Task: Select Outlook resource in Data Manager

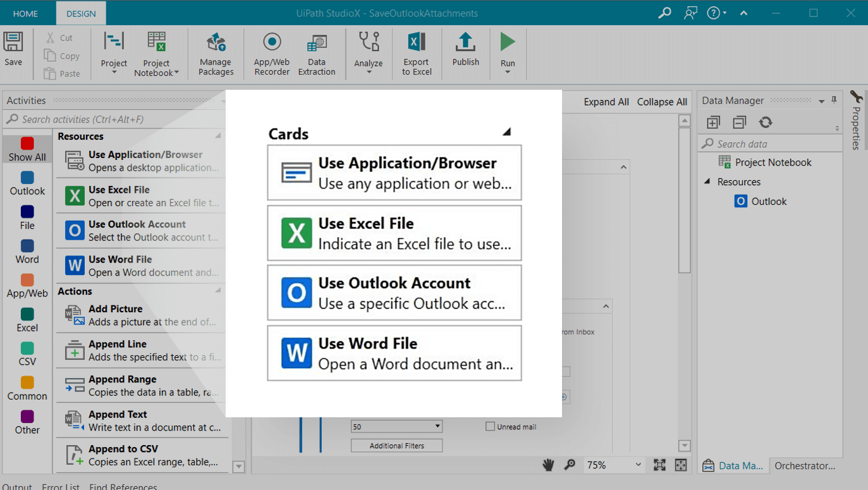Action: pyautogui.click(x=761, y=201)
